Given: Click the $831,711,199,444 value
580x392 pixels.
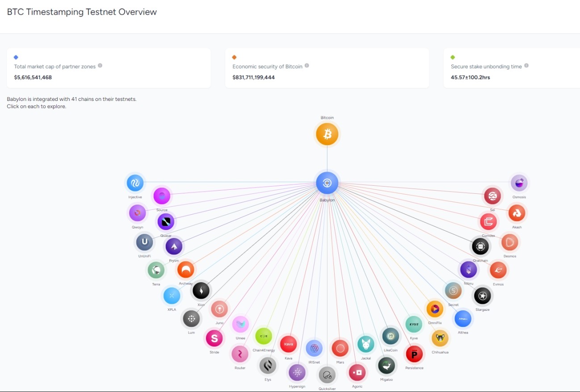Looking at the screenshot, I should [254, 77].
